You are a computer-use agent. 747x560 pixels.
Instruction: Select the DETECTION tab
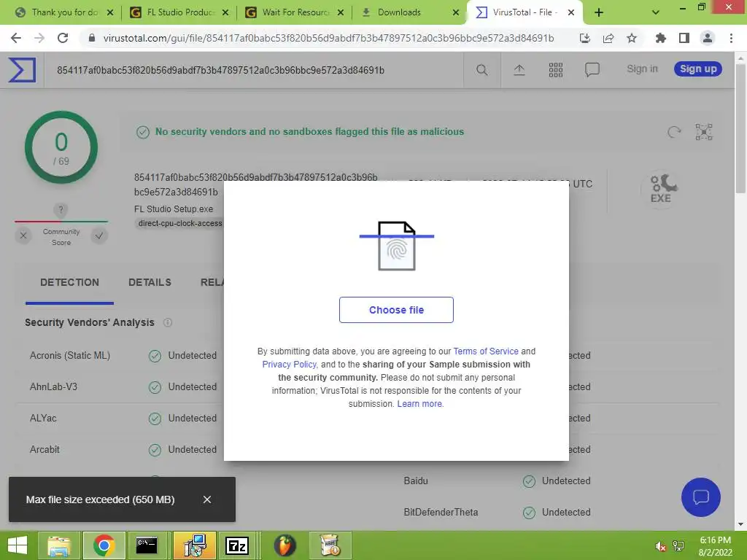[x=69, y=282]
